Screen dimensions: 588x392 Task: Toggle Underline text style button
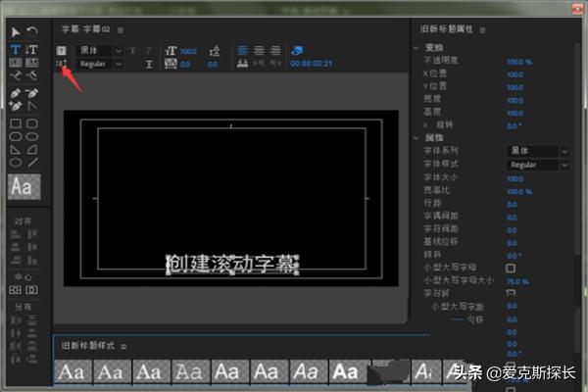coord(149,65)
